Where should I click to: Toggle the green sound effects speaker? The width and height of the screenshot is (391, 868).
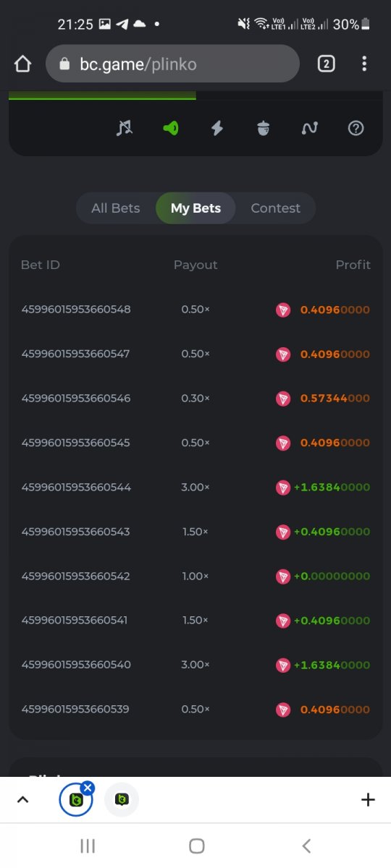click(x=171, y=128)
